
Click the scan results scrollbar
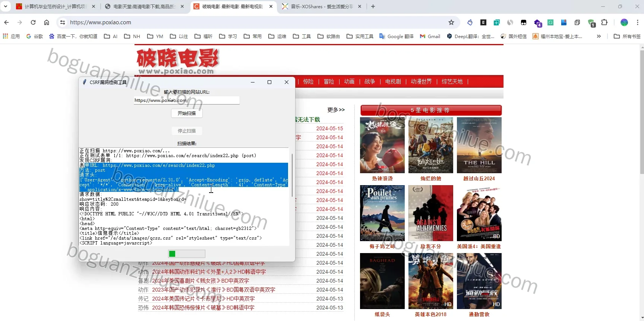292,175
